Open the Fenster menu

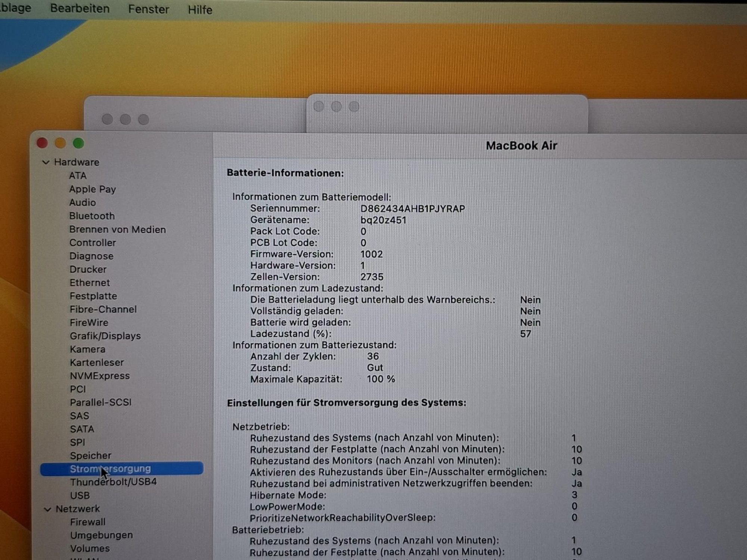click(x=149, y=9)
